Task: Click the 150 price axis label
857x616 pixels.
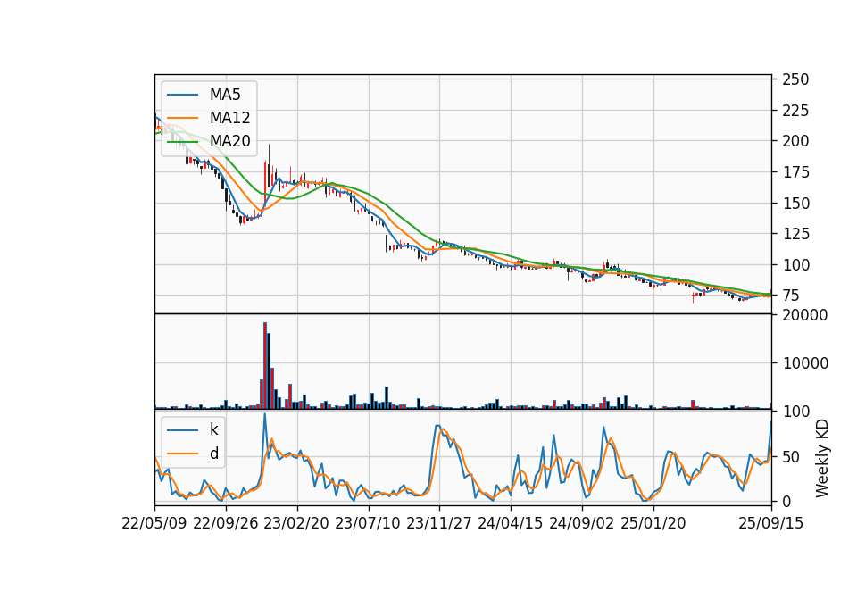Action: point(795,204)
